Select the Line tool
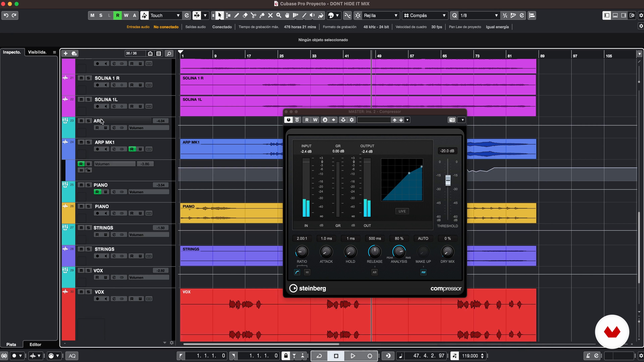Viewport: 644px width, 362px height. click(x=304, y=15)
